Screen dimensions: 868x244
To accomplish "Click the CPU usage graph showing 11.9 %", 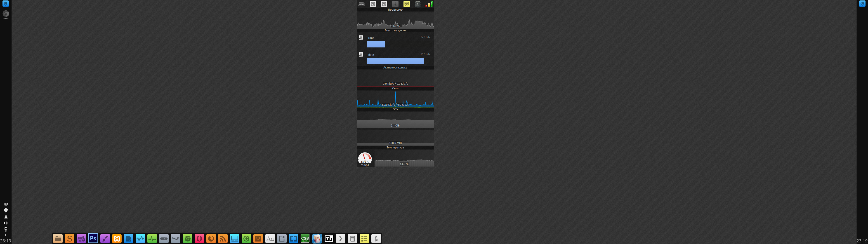I will (x=395, y=21).
